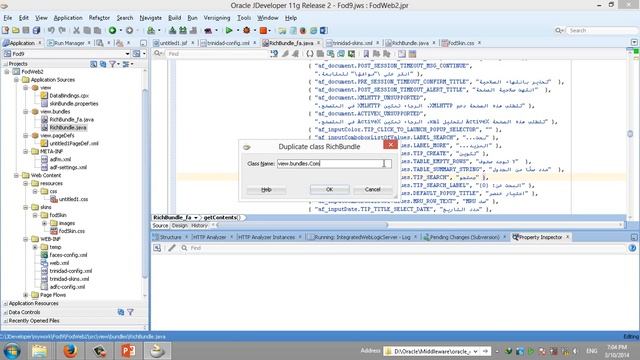Open the Tools menu
Viewport: 640px width, 360px height.
click(244, 18)
